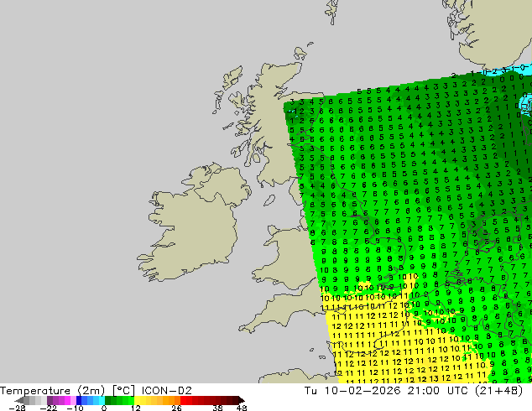Click the dark green legend swatch above 0

[x=108, y=400]
